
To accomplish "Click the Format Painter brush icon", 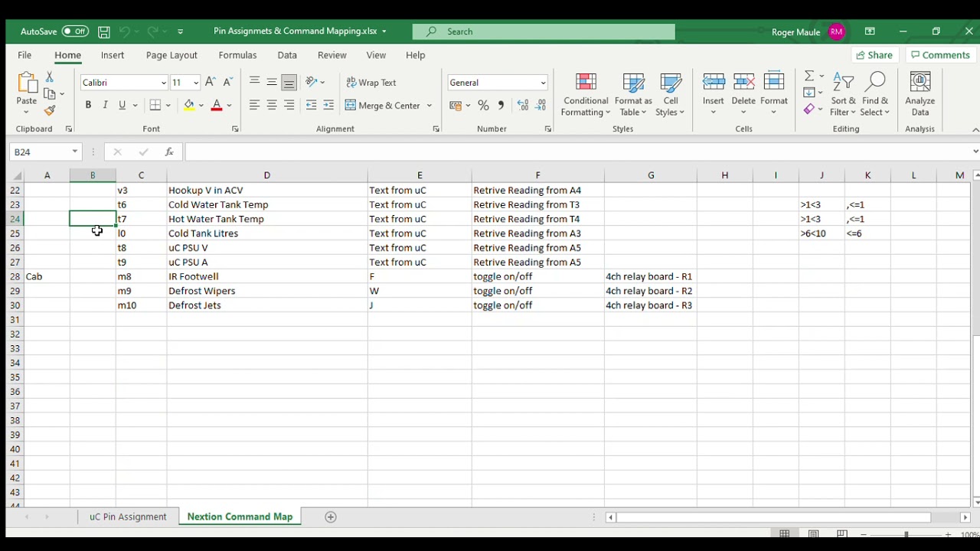I will tap(50, 110).
